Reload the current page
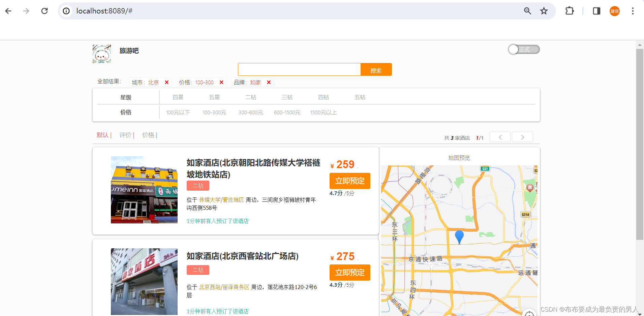Image resolution: width=644 pixels, height=316 pixels. coord(44,11)
